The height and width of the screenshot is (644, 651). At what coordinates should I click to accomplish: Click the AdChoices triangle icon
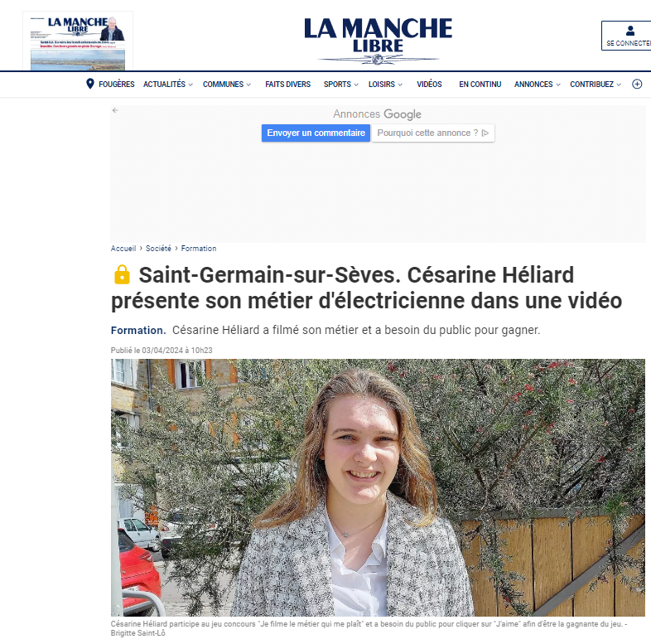coord(485,133)
